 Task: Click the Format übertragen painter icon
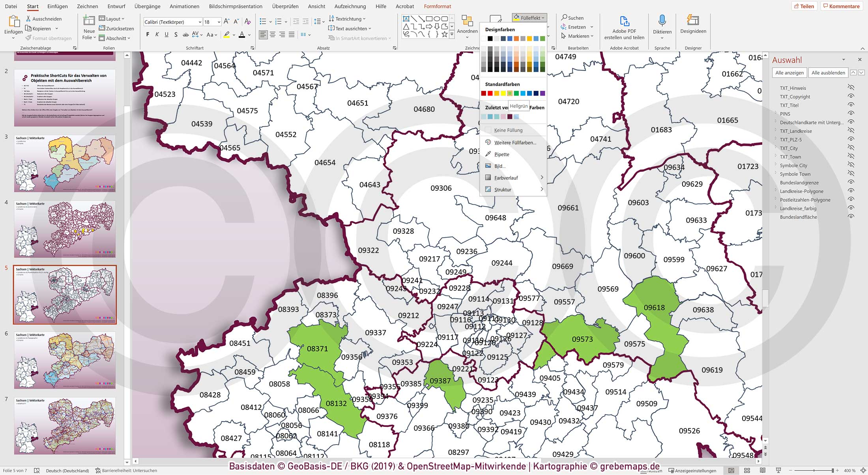tap(28, 38)
